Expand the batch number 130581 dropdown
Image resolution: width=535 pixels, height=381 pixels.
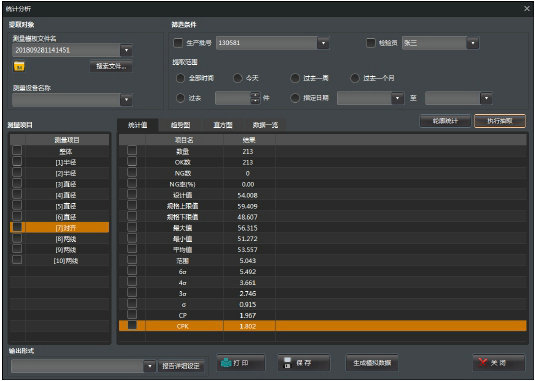point(323,43)
